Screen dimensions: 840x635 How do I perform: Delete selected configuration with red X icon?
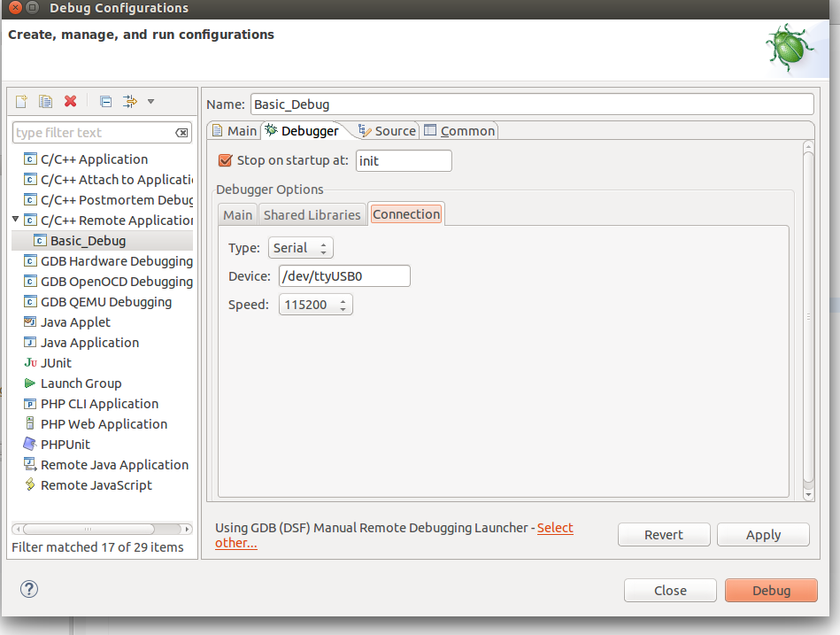70,101
